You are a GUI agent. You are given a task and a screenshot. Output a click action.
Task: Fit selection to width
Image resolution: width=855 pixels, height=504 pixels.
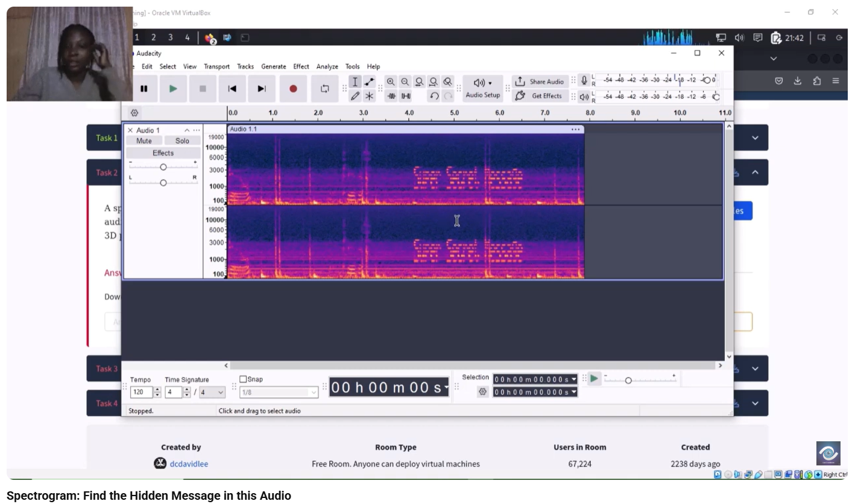[419, 82]
